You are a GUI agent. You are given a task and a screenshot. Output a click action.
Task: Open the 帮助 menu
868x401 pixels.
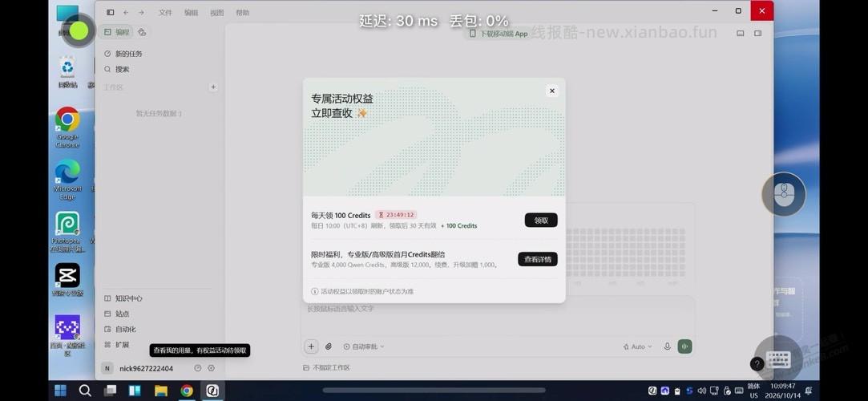click(x=243, y=13)
